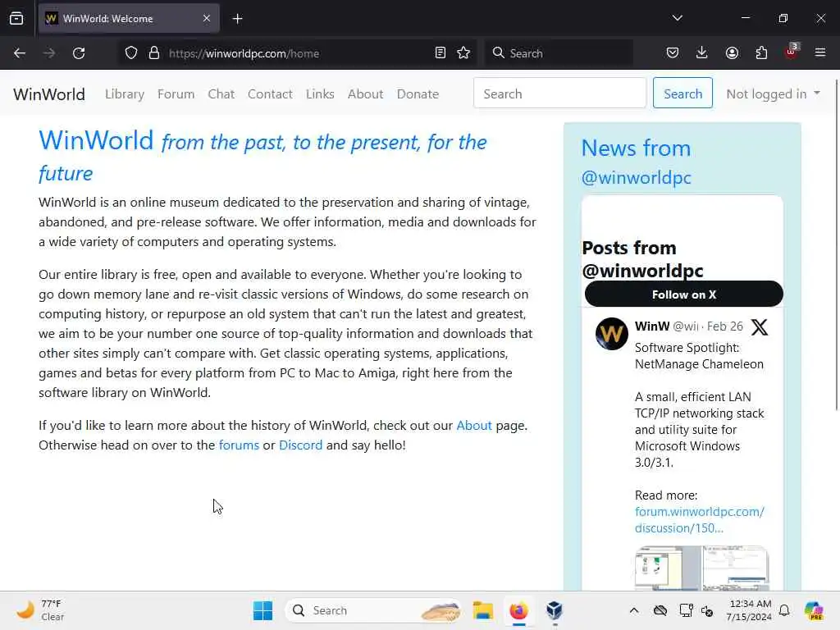Open the Links menu item

tap(320, 94)
